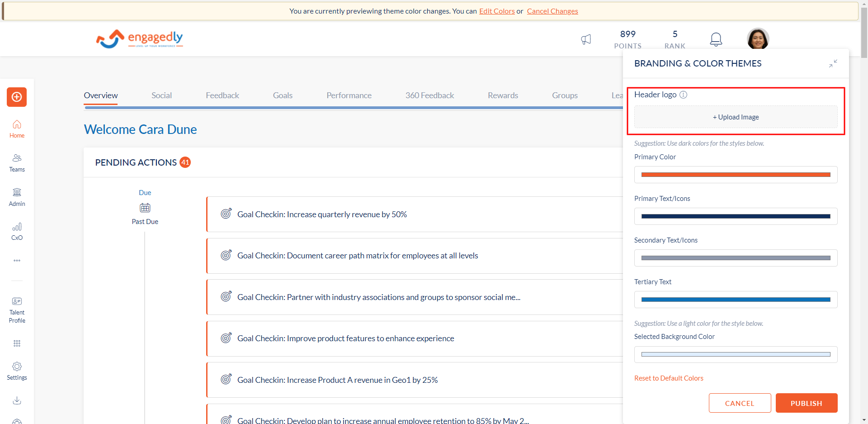This screenshot has width=868, height=424.
Task: Open the notifications bell
Action: click(716, 39)
